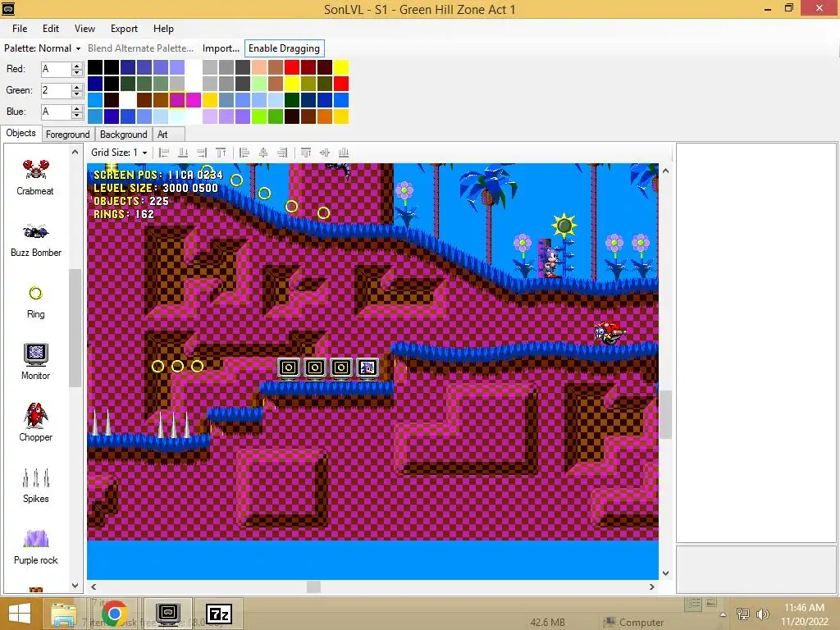
Task: Click the SonLVL taskbar icon
Action: coord(168,614)
